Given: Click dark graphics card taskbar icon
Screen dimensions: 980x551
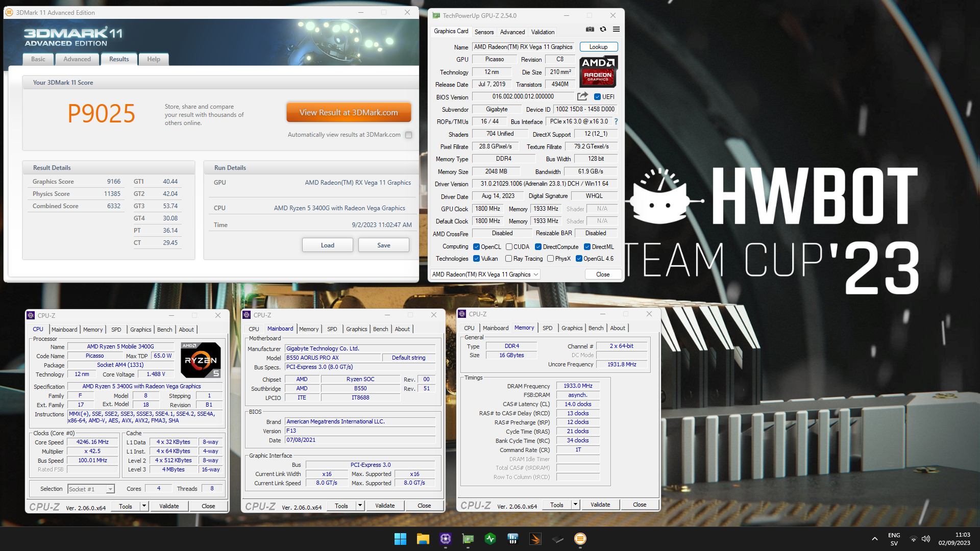Looking at the screenshot, I should [557, 539].
